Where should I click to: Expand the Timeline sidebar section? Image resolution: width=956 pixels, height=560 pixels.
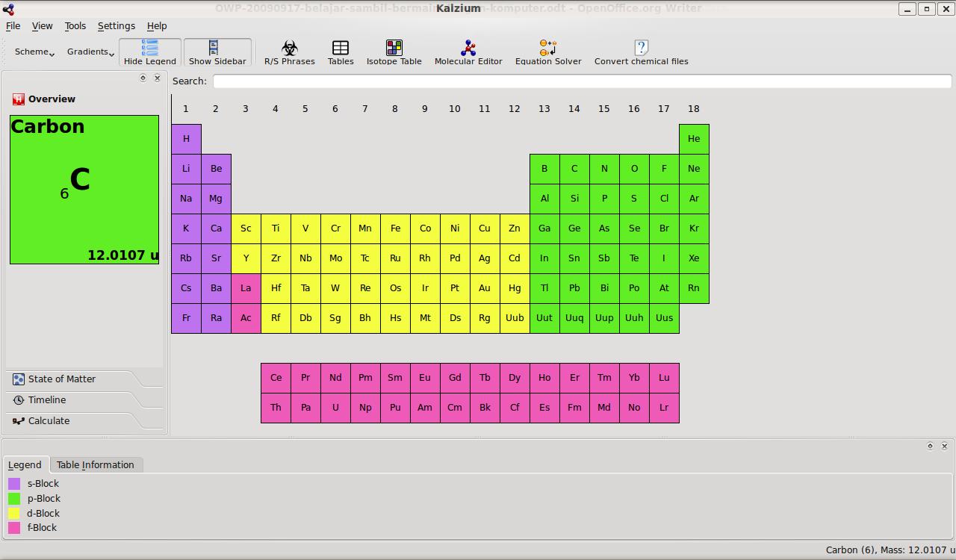(47, 400)
